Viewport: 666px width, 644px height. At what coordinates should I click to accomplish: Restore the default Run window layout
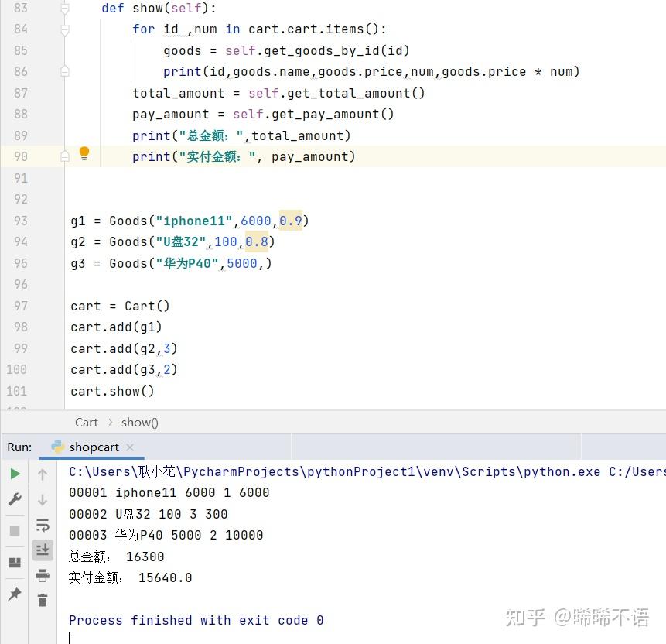tap(14, 563)
